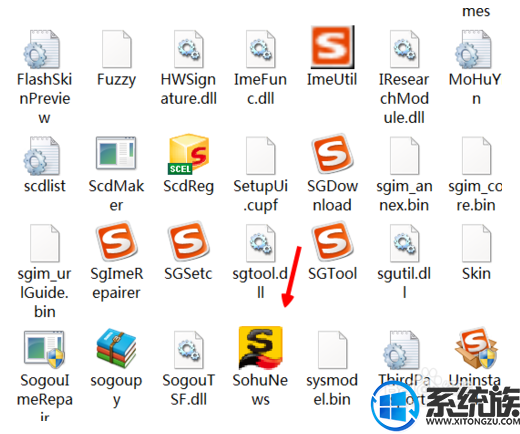Click the 'Fuzzy' file name label
The height and width of the screenshot is (434, 520).
click(116, 80)
